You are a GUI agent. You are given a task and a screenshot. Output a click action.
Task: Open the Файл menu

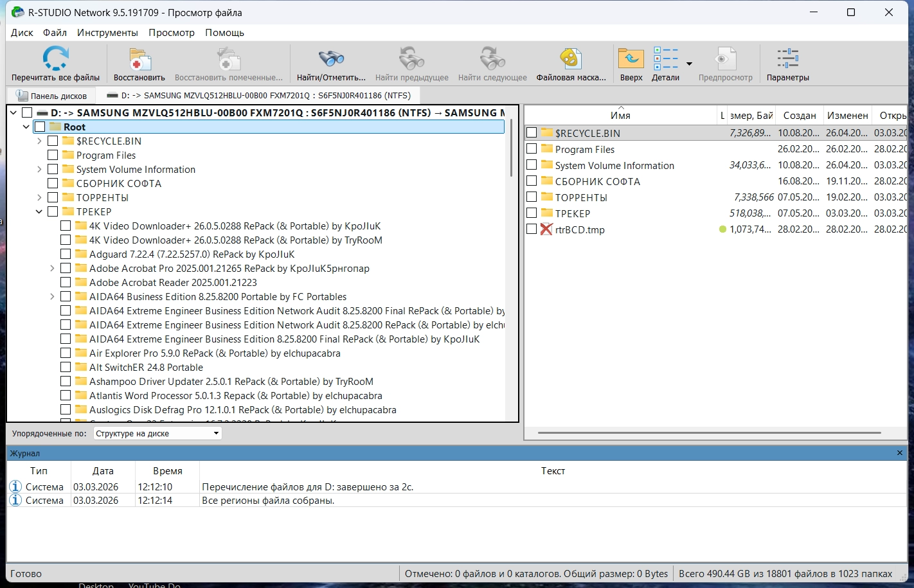coord(55,32)
